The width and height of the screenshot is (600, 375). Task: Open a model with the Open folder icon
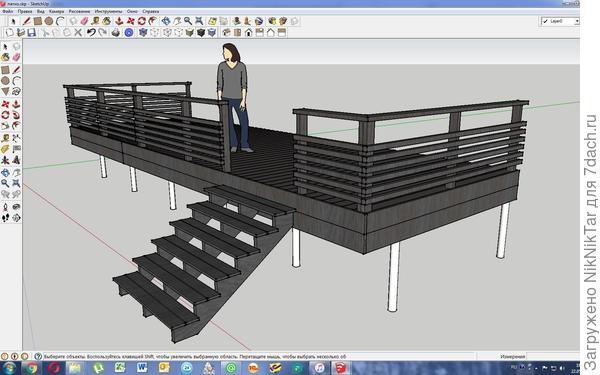point(21,33)
